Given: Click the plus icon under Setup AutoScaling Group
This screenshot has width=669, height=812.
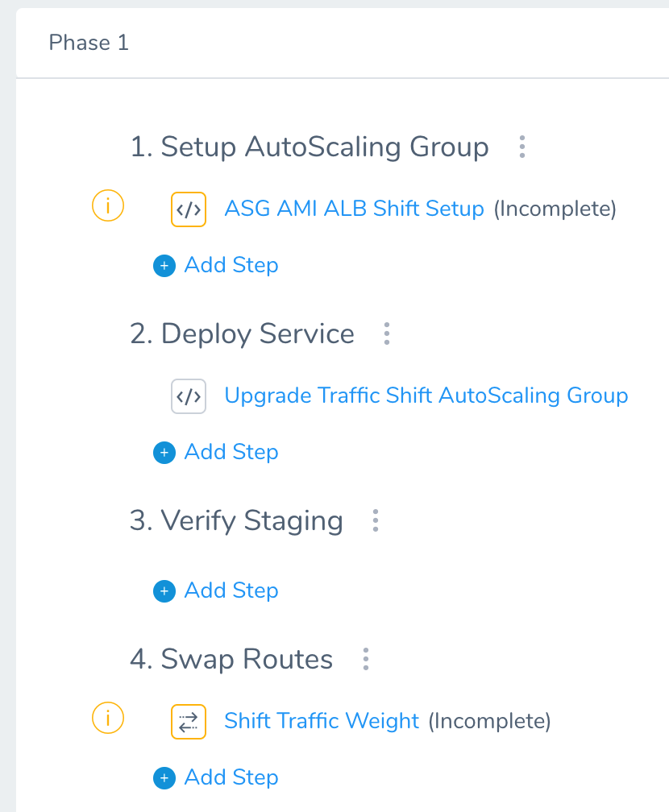Looking at the screenshot, I should click(x=164, y=266).
